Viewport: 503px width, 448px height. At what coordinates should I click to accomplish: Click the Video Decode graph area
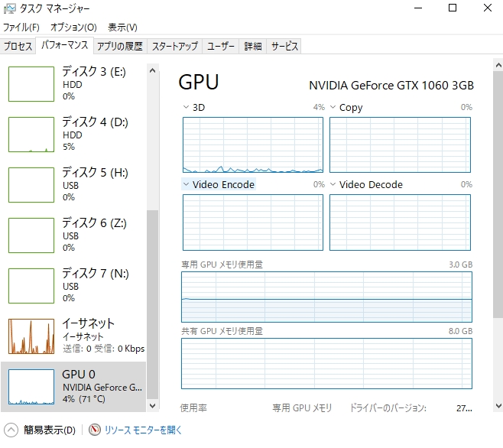point(400,222)
